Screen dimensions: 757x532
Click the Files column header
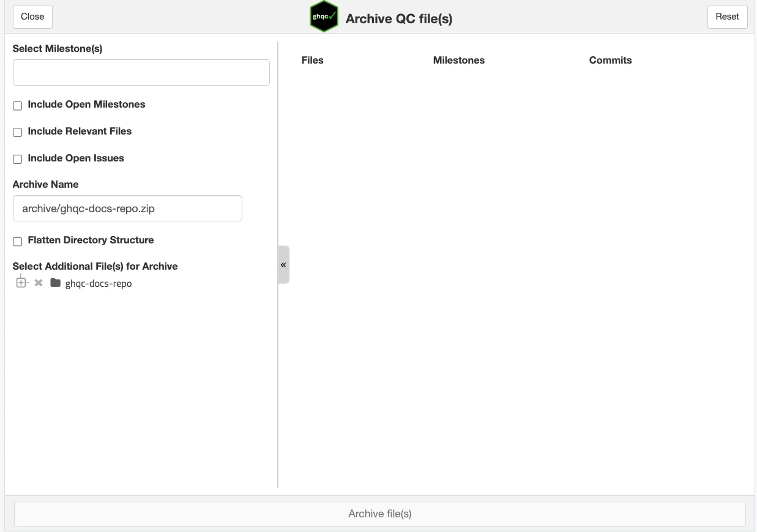(312, 60)
